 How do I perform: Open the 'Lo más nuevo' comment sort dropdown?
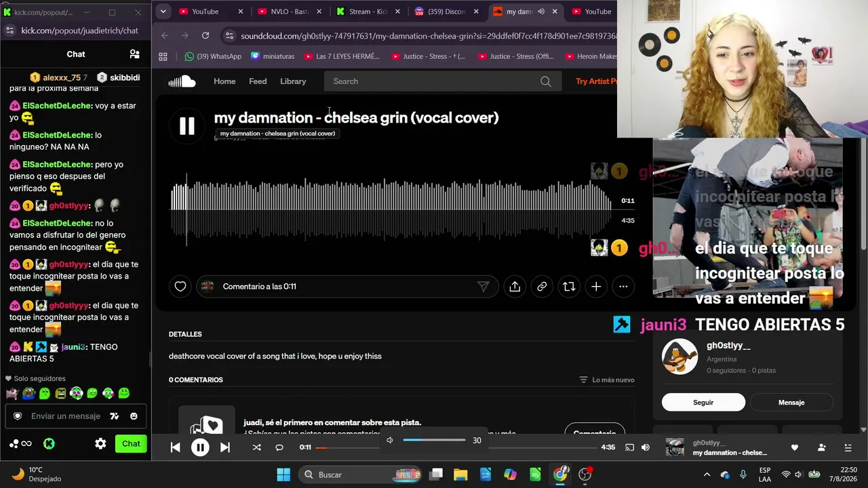[607, 380]
